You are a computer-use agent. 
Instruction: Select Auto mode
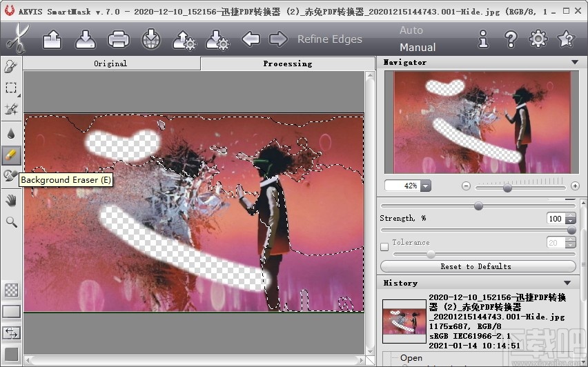[x=411, y=30]
